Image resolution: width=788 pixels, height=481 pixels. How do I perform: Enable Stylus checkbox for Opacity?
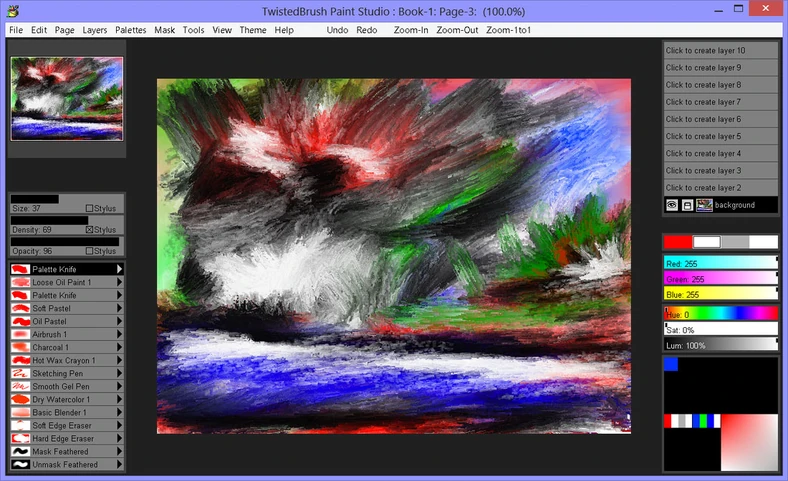pos(89,251)
